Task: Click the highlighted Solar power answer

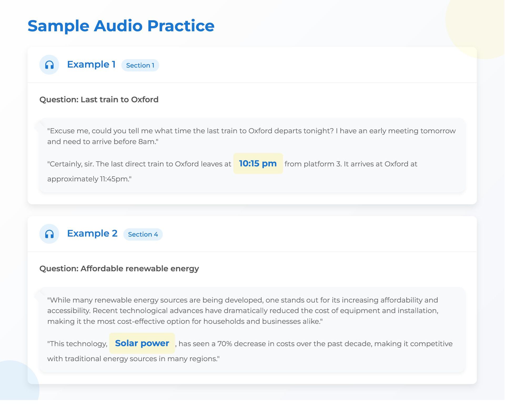Action: (142, 343)
